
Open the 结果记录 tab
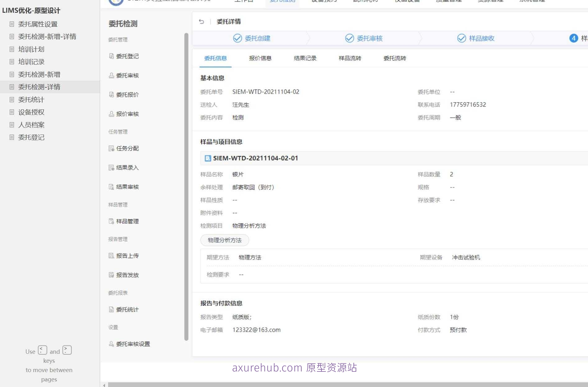[x=305, y=58]
